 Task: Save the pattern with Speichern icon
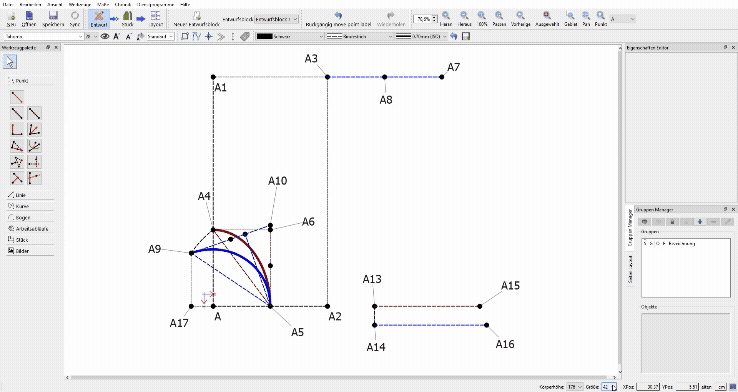[53, 18]
